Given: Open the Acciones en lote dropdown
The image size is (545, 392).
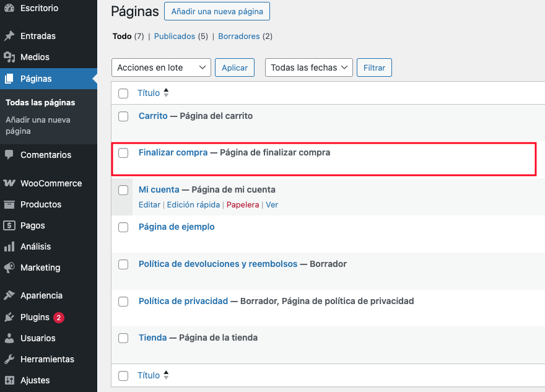Looking at the screenshot, I should click(x=161, y=68).
